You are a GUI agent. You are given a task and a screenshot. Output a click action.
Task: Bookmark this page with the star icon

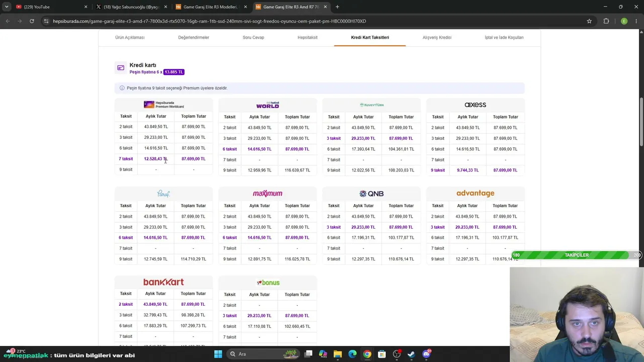pos(589,21)
